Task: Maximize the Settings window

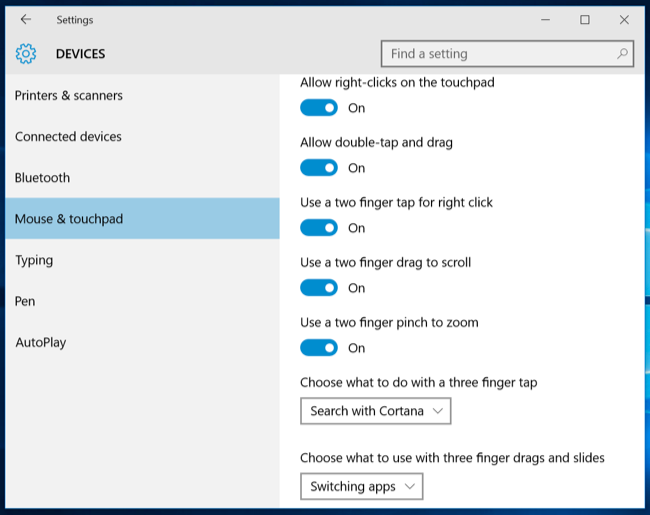Action: tap(585, 19)
